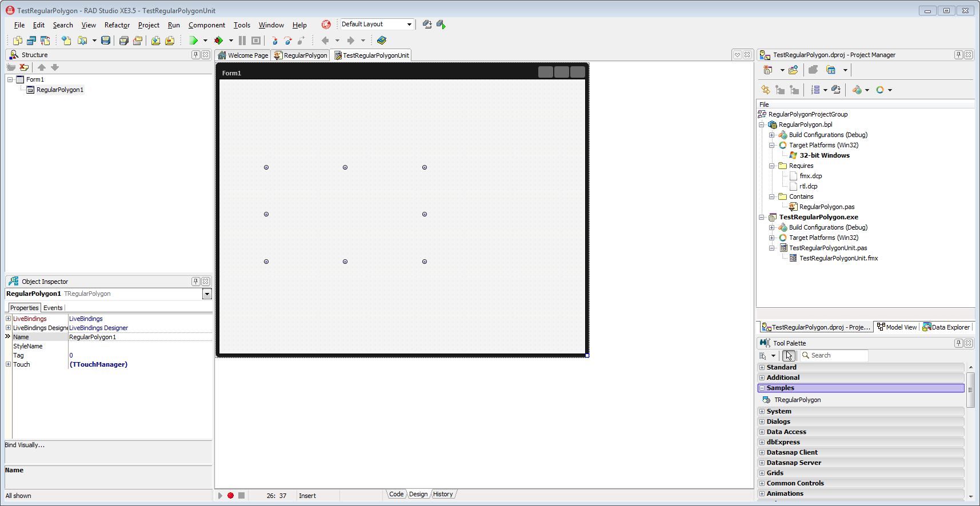
Task: Open the component selector dropdown in Object Inspector
Action: [207, 294]
